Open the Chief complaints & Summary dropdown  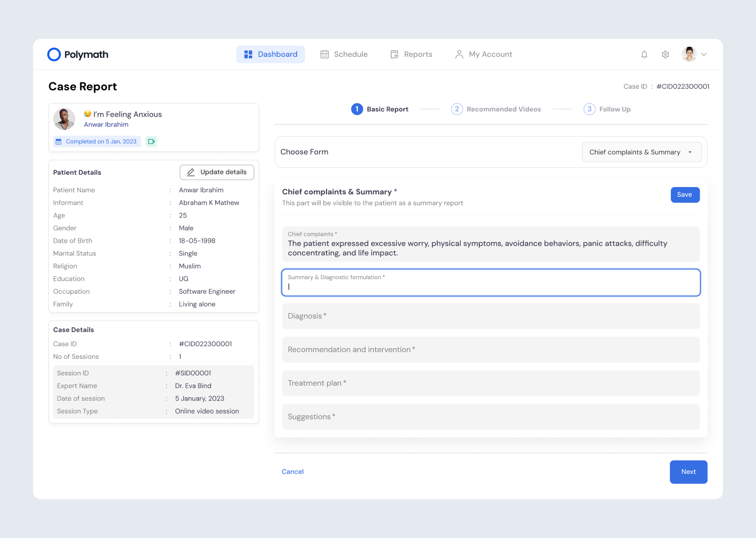click(x=641, y=152)
